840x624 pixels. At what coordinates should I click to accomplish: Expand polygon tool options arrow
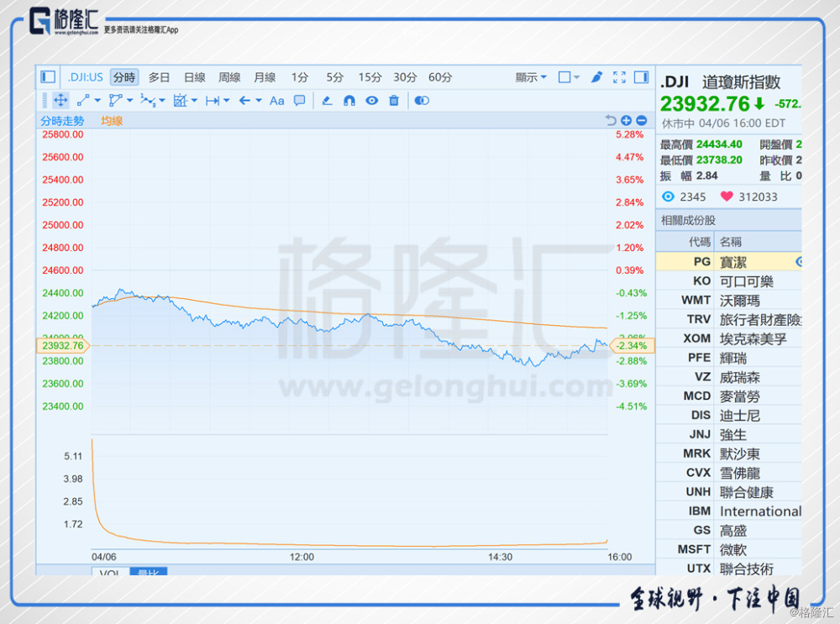coord(129,100)
